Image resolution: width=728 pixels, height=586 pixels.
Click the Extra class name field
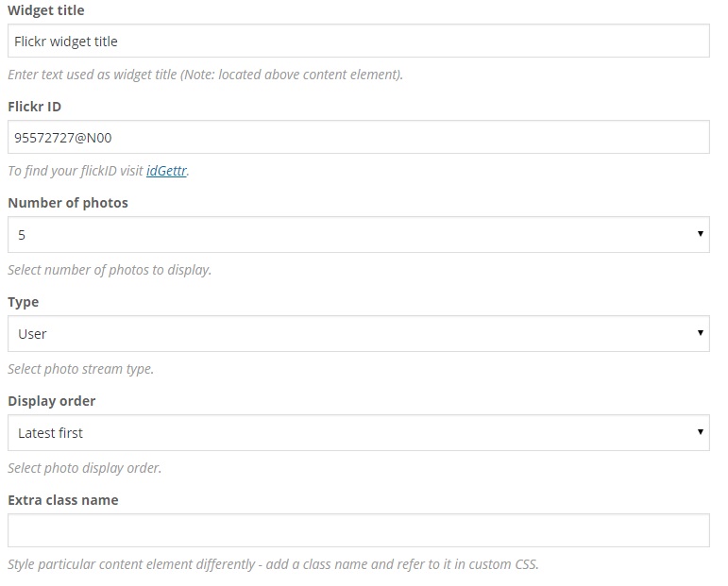tap(358, 531)
